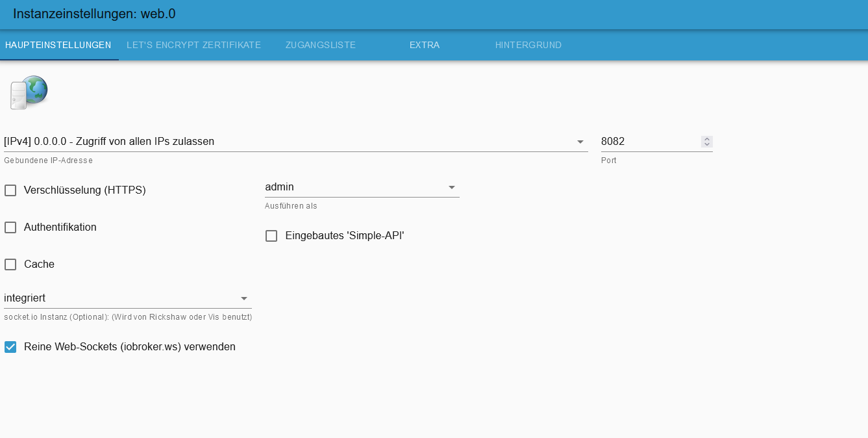Click the Eingebautes 'Simple-API' label text
The height and width of the screenshot is (438, 868).
pos(345,236)
